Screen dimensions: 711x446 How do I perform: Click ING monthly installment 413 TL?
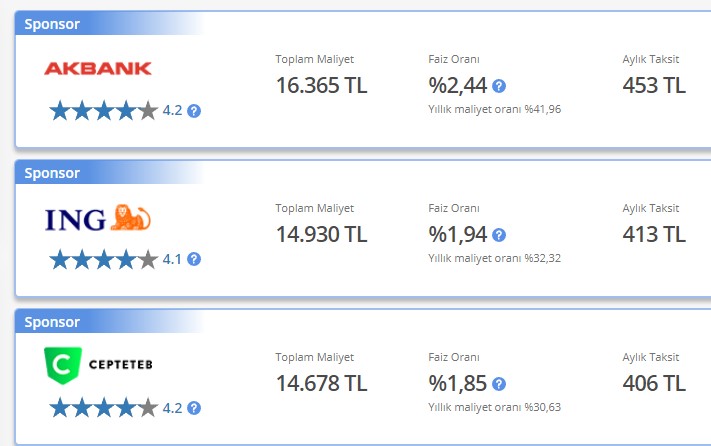coord(654,234)
